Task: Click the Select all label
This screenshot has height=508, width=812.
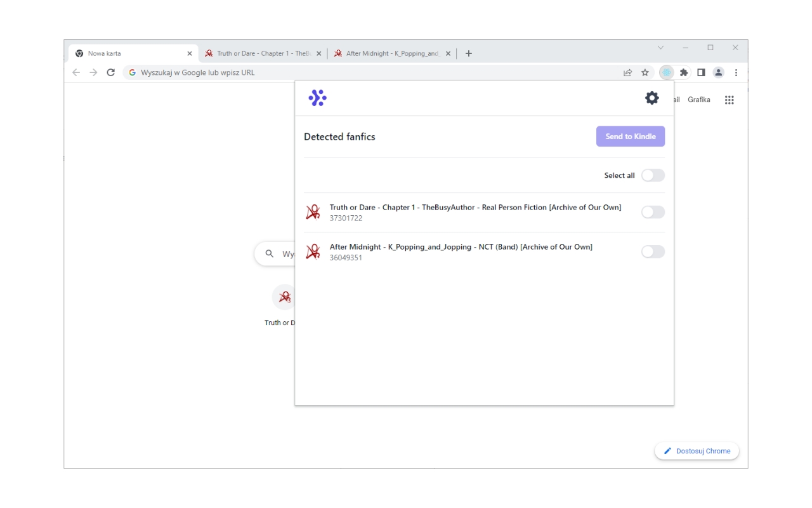Action: (619, 175)
